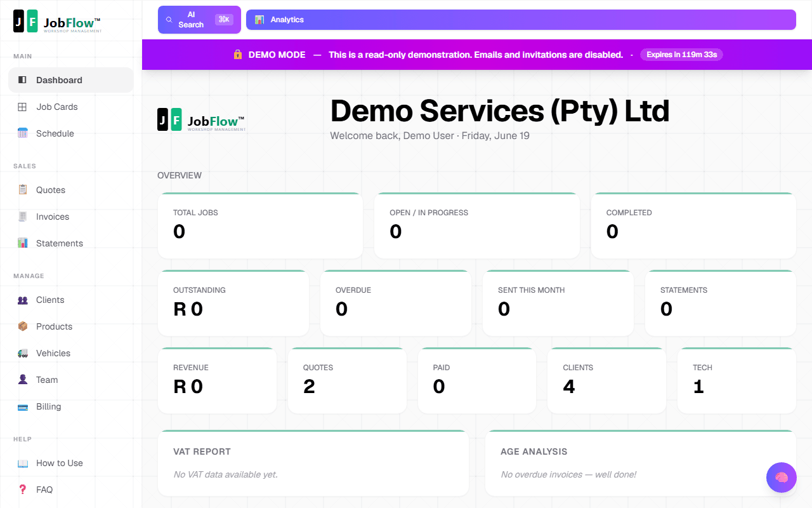Click the 'Demo Services (Pty) Ltd' heading
Screen dimensions: 812x508
coord(500,110)
